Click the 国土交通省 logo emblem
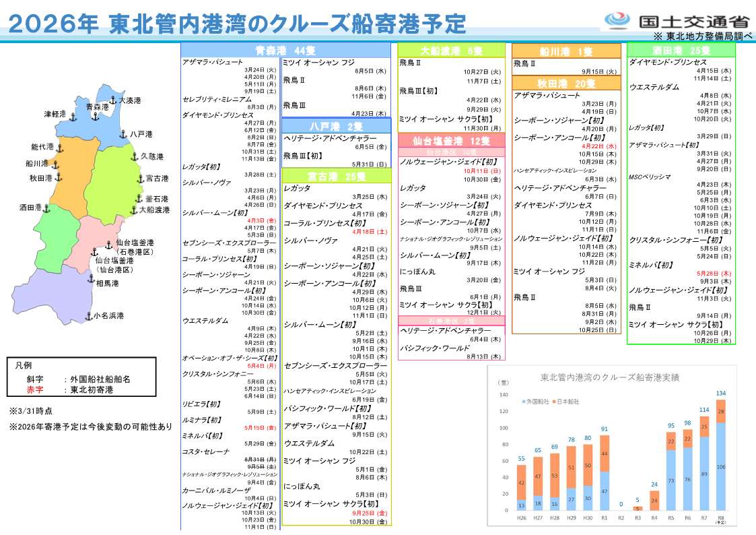The image size is (756, 535). [x=617, y=20]
